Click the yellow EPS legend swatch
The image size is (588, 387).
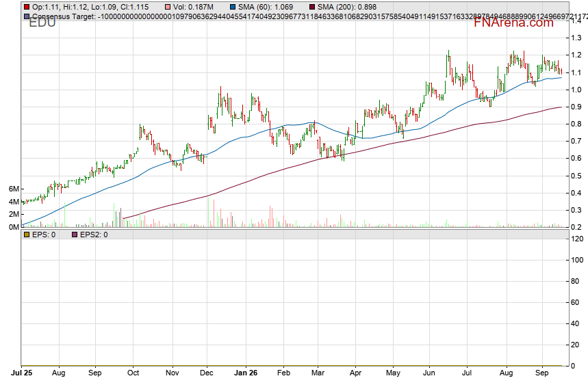tap(27, 235)
